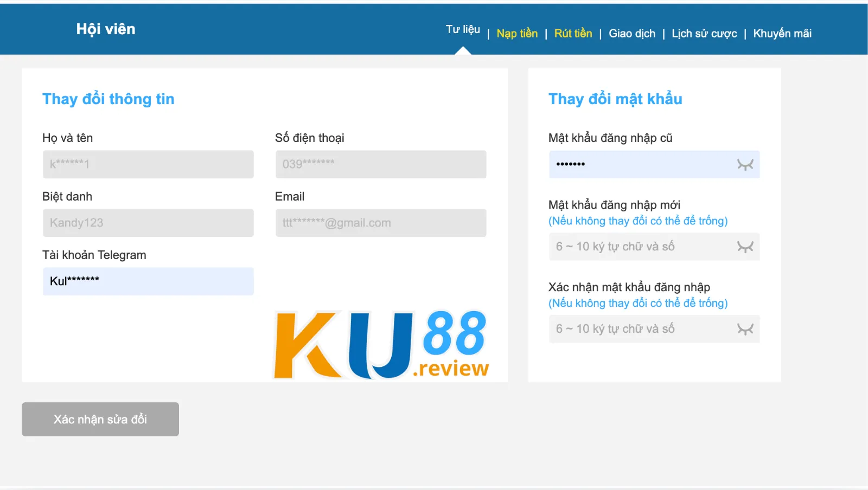
Task: Click the Mật khẩu đăng nhập mới input
Action: 654,247
